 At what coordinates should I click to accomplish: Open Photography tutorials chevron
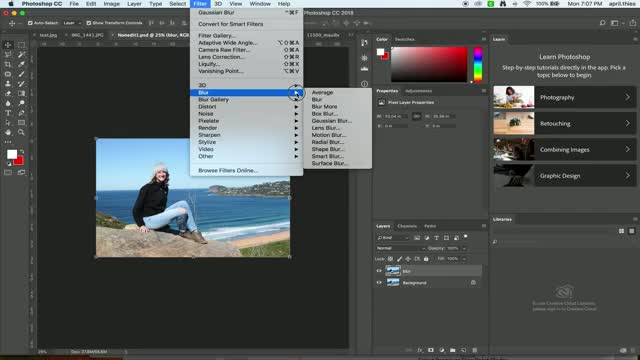pos(628,97)
